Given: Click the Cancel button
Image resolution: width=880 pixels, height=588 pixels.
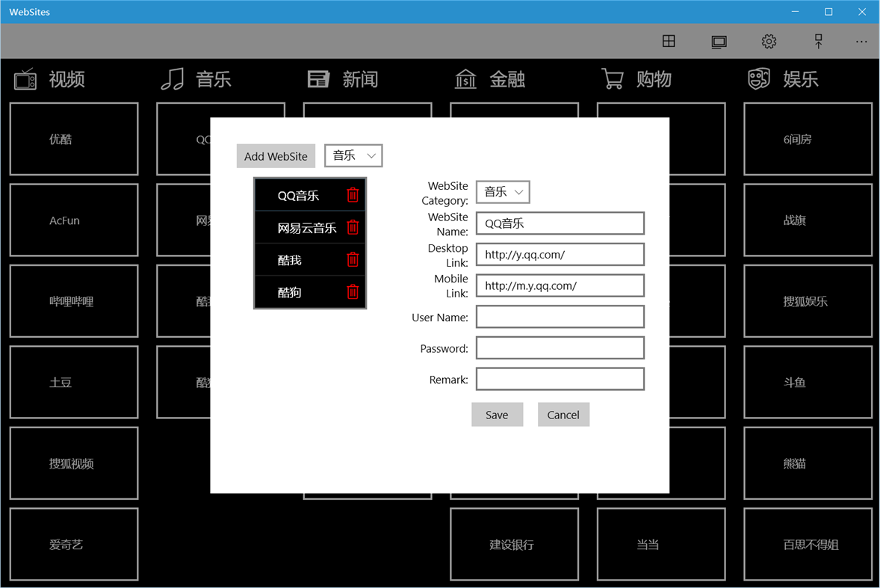Looking at the screenshot, I should click(x=563, y=415).
